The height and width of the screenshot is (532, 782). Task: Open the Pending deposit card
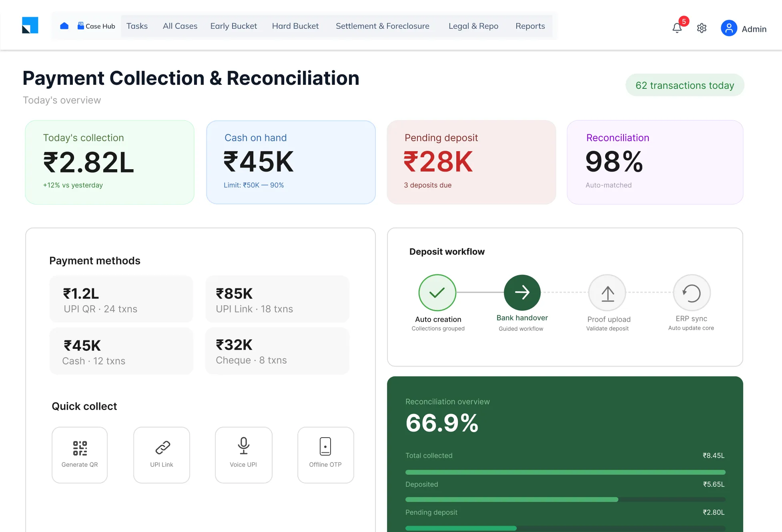pos(471,162)
